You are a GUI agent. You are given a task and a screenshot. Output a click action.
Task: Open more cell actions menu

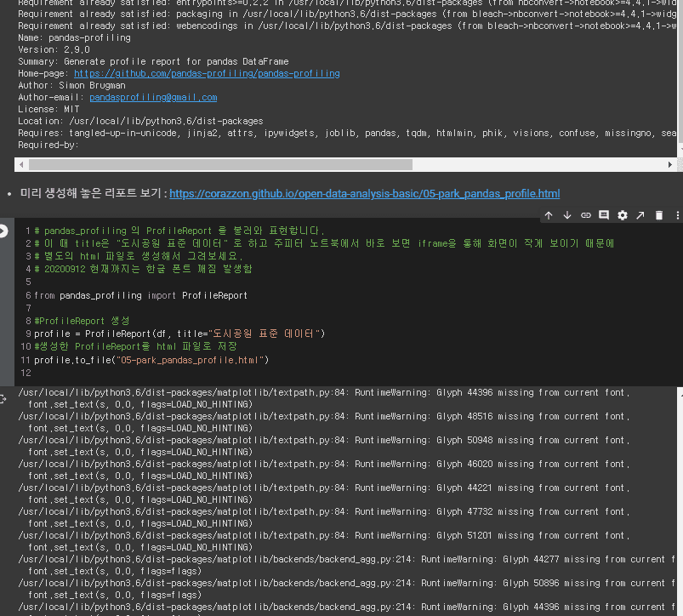pos(677,215)
